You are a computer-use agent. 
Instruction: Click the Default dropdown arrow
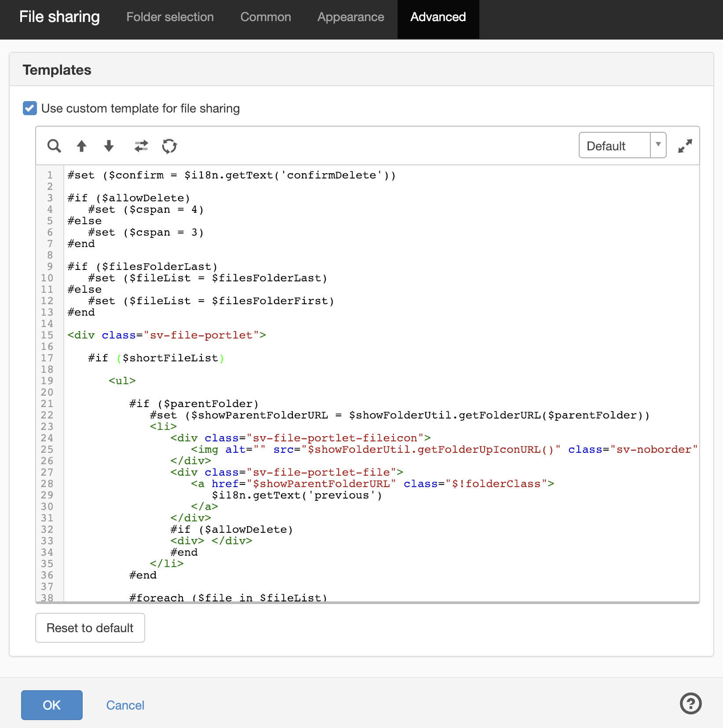658,145
